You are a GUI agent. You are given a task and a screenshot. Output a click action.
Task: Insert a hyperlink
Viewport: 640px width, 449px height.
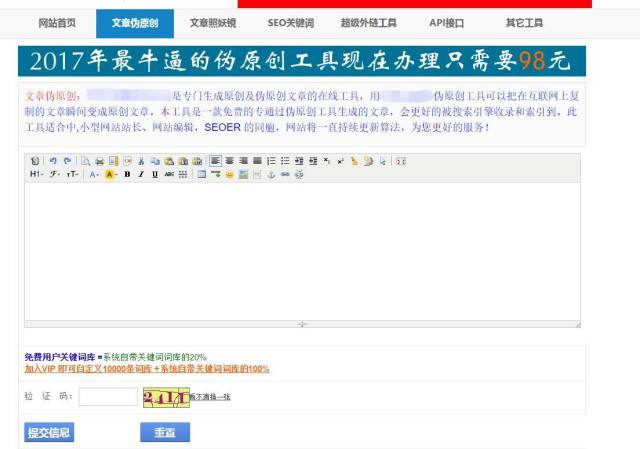pyautogui.click(x=285, y=174)
